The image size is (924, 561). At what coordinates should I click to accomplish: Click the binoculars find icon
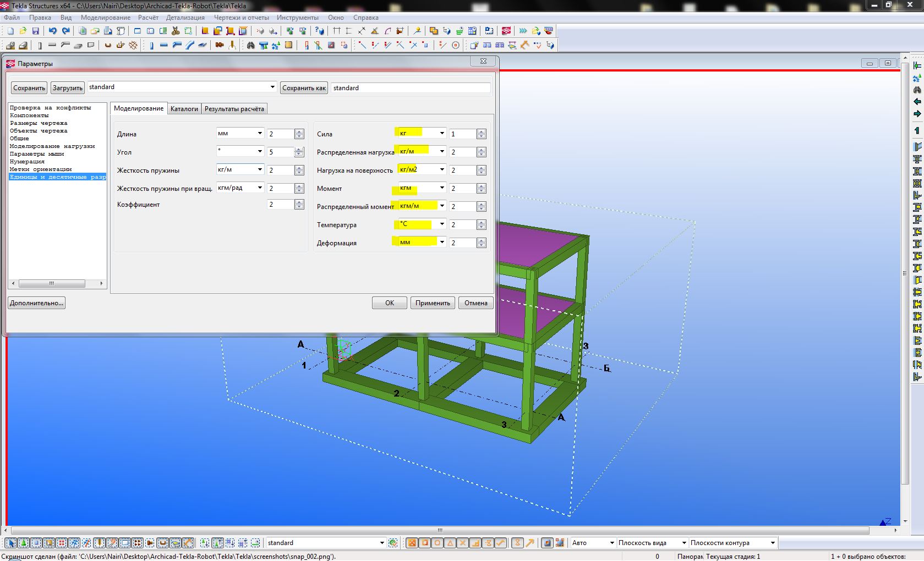point(250,45)
